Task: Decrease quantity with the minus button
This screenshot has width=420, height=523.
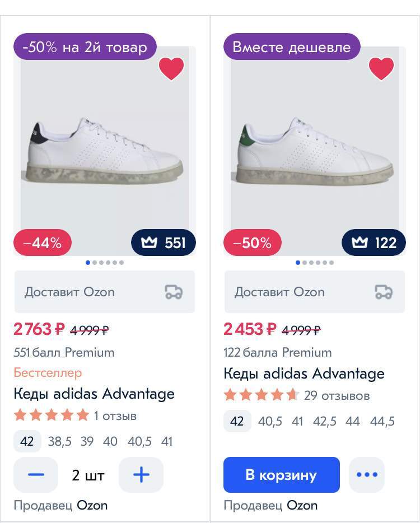Action: point(36,475)
